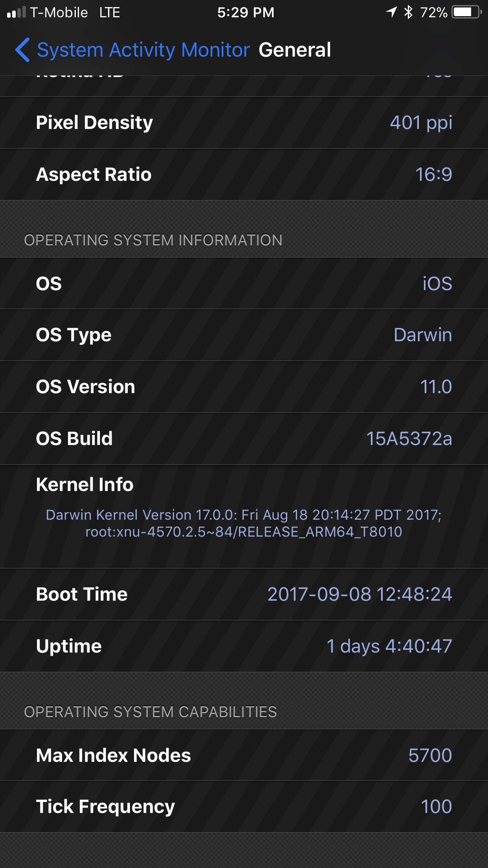
Task: Tap the location services arrow icon
Action: click(391, 12)
